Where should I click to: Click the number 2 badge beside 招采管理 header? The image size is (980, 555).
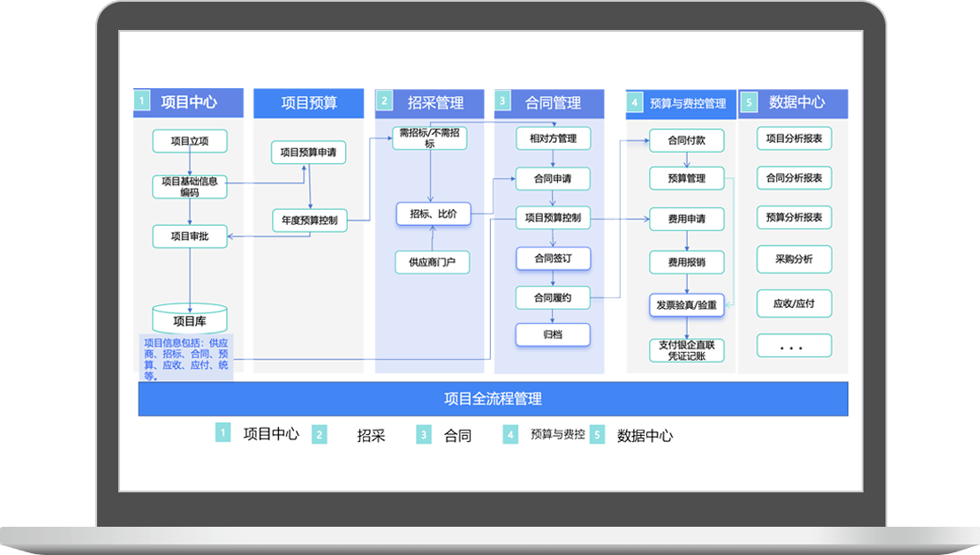click(x=384, y=102)
